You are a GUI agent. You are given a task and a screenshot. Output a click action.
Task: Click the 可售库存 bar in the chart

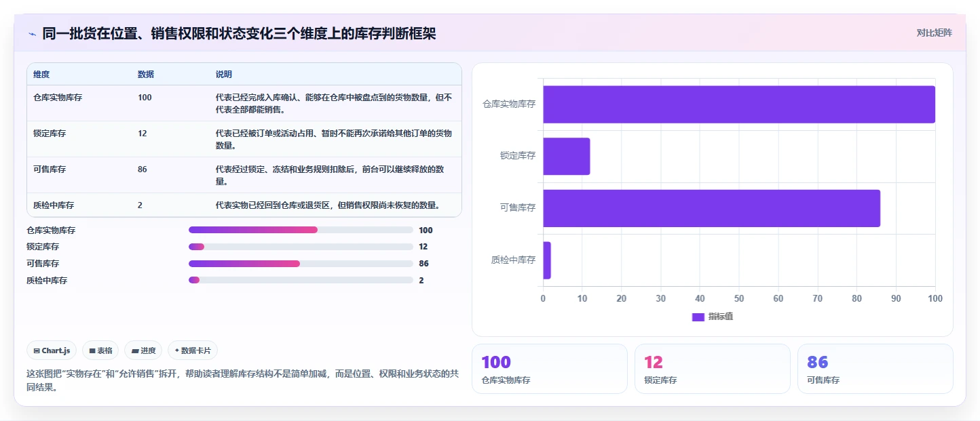tap(711, 208)
